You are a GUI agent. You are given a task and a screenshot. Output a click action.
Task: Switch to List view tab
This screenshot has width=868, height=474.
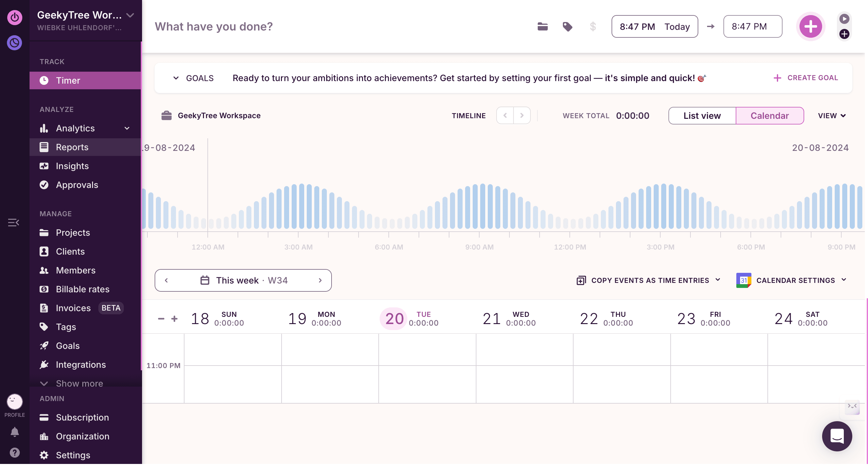pos(702,116)
